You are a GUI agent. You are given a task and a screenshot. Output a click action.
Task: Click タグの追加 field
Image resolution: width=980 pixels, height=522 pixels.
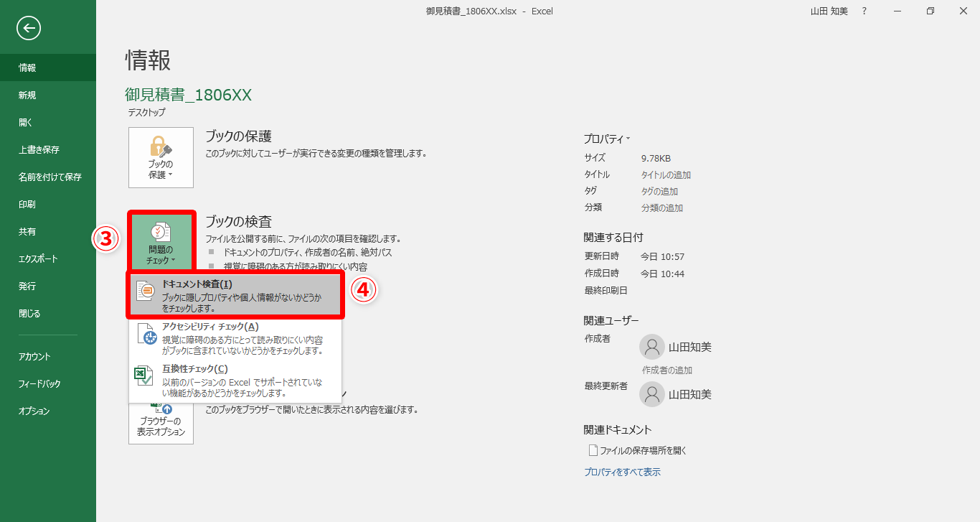pos(659,192)
